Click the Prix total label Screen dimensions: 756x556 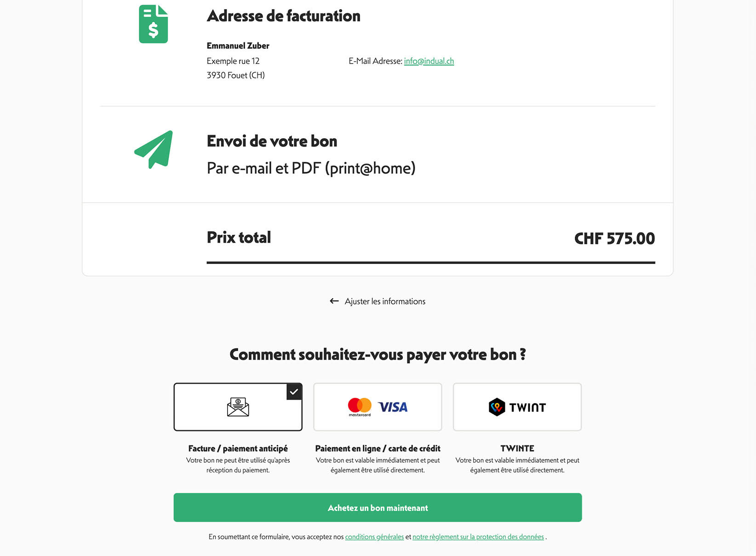[239, 237]
